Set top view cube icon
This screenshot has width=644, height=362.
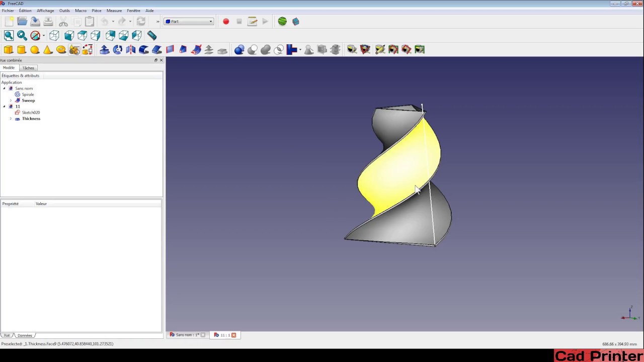click(82, 35)
